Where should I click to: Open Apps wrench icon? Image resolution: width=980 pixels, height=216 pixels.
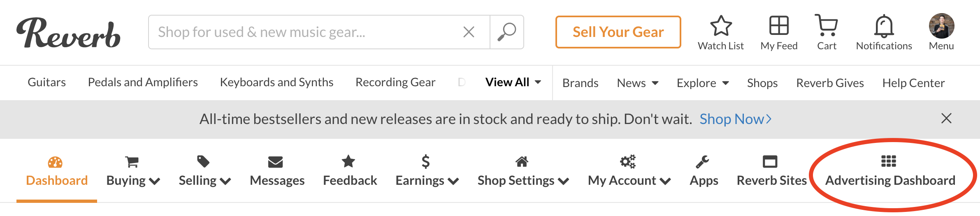(702, 162)
